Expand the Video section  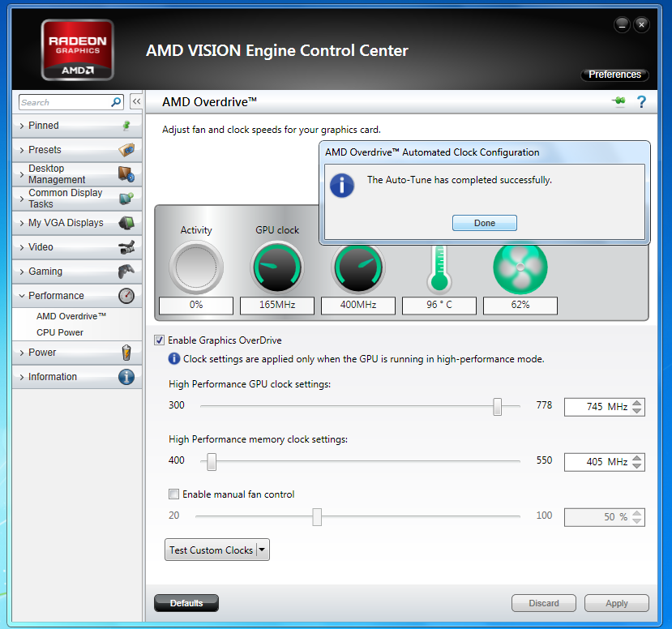(x=22, y=247)
